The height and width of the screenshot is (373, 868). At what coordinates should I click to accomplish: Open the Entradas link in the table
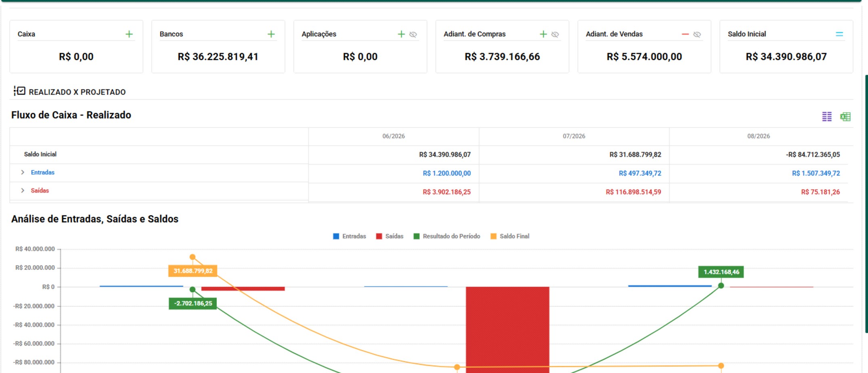pos(43,173)
